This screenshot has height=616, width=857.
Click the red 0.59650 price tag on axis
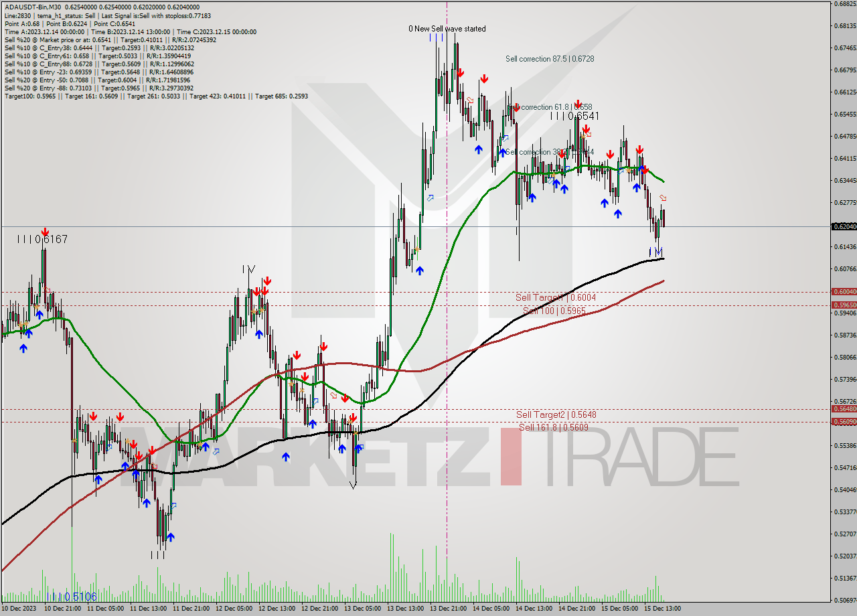click(x=844, y=305)
